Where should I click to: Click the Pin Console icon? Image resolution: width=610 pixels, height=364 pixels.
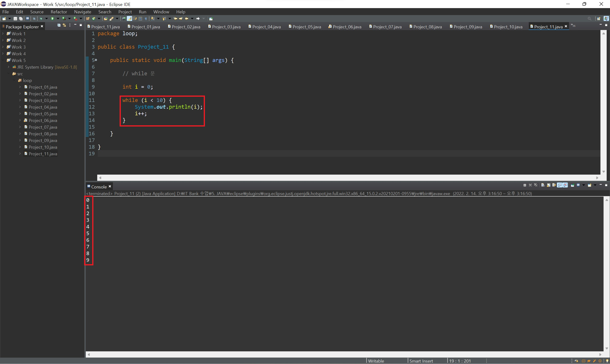(x=573, y=185)
